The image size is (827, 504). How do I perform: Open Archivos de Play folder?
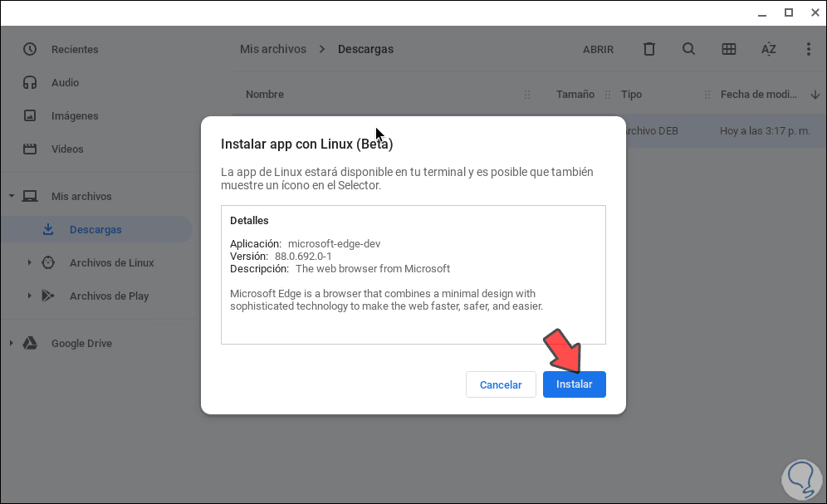pyautogui.click(x=109, y=296)
